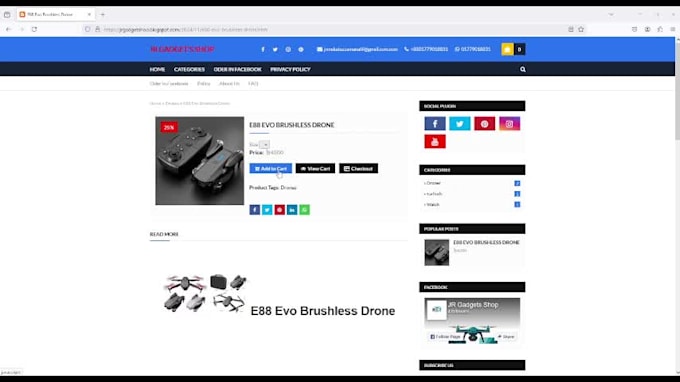
Task: Click the browser address bar URL
Action: coord(186,29)
